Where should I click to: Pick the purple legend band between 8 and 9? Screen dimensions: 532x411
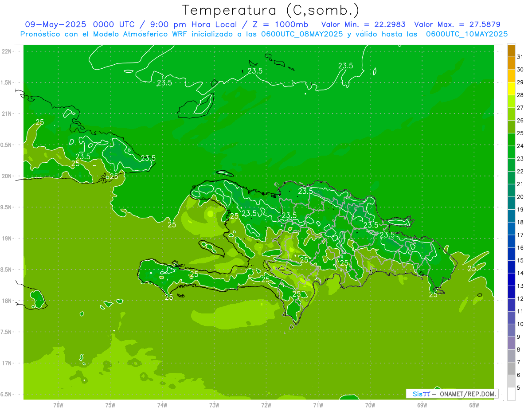point(511,343)
